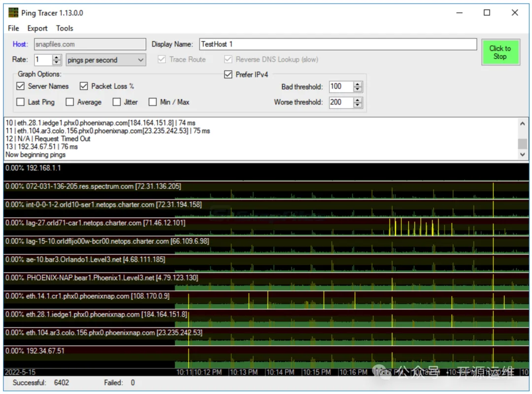Turn on the Jitter checkbox
The width and height of the screenshot is (532, 394).
[116, 102]
